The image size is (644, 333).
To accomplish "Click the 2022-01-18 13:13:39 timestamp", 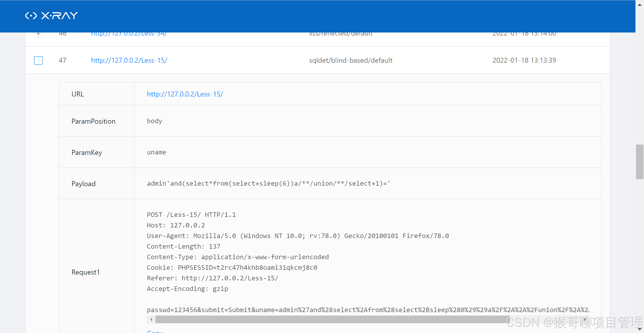I will click(x=524, y=60).
